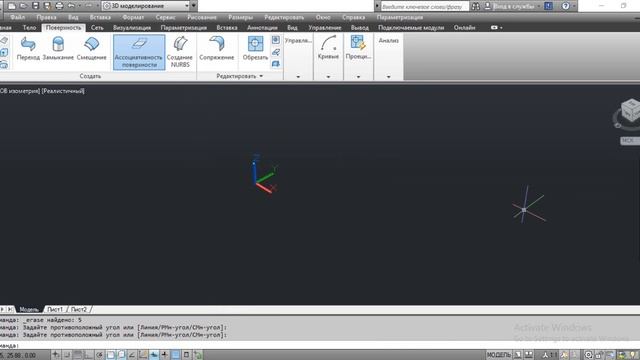This screenshot has height=360, width=640.
Task: Click the Обрезать trim tool
Action: [x=255, y=49]
